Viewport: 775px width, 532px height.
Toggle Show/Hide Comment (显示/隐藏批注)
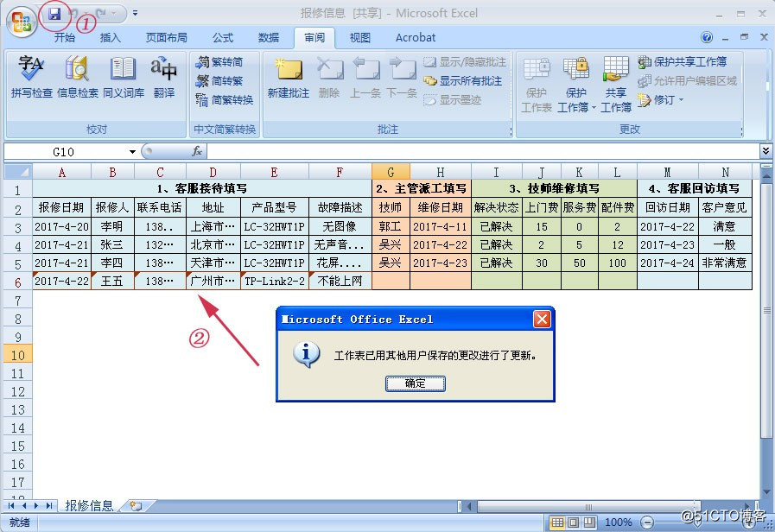click(x=465, y=62)
